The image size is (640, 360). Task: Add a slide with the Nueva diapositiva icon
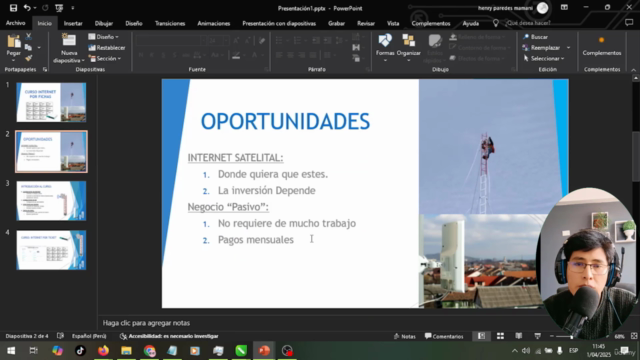tap(69, 41)
